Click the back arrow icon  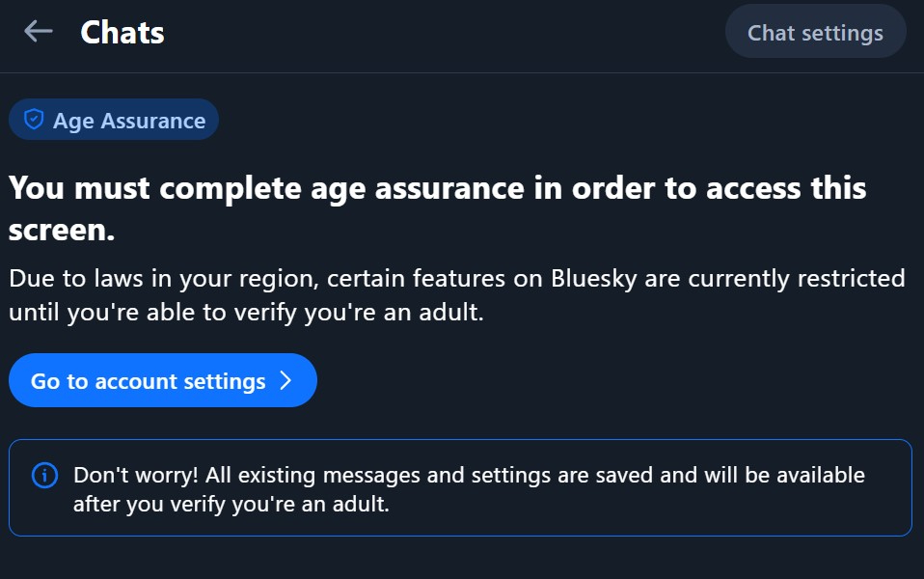(38, 32)
